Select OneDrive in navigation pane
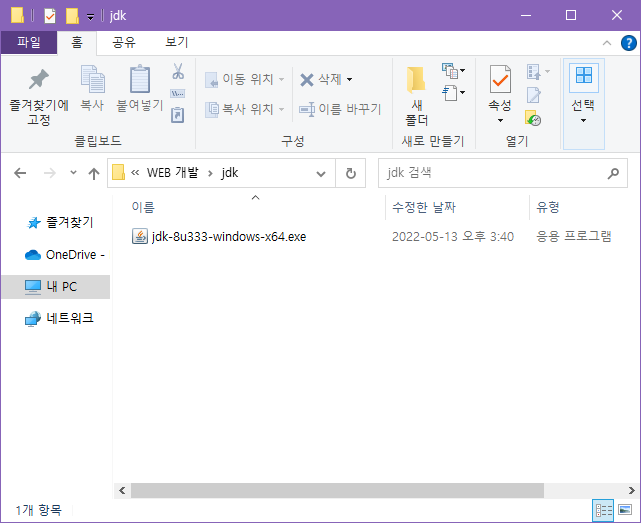 (x=65, y=255)
